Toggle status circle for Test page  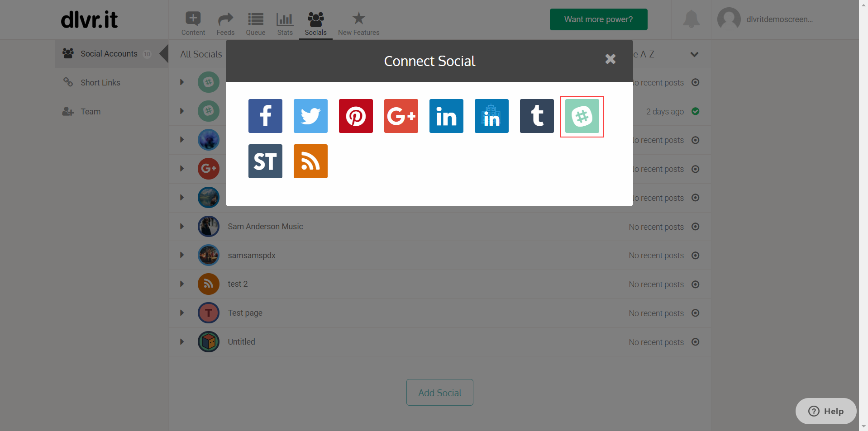[x=696, y=313]
